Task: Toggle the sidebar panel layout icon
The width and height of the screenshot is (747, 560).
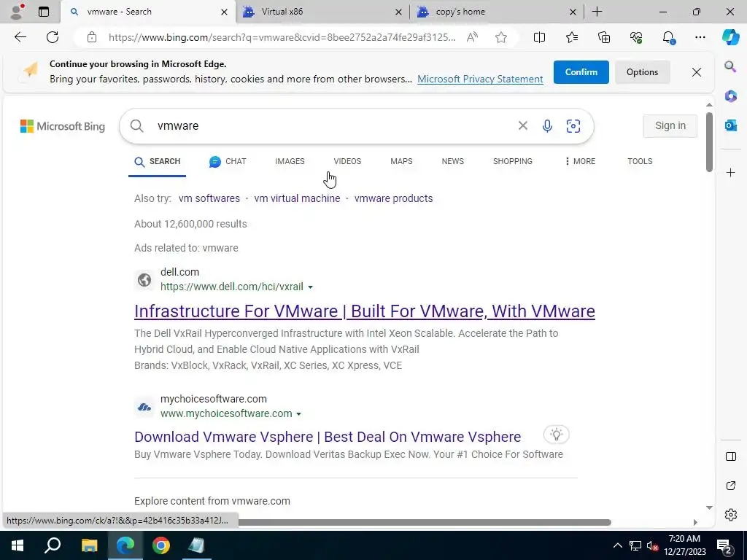Action: pos(730,456)
